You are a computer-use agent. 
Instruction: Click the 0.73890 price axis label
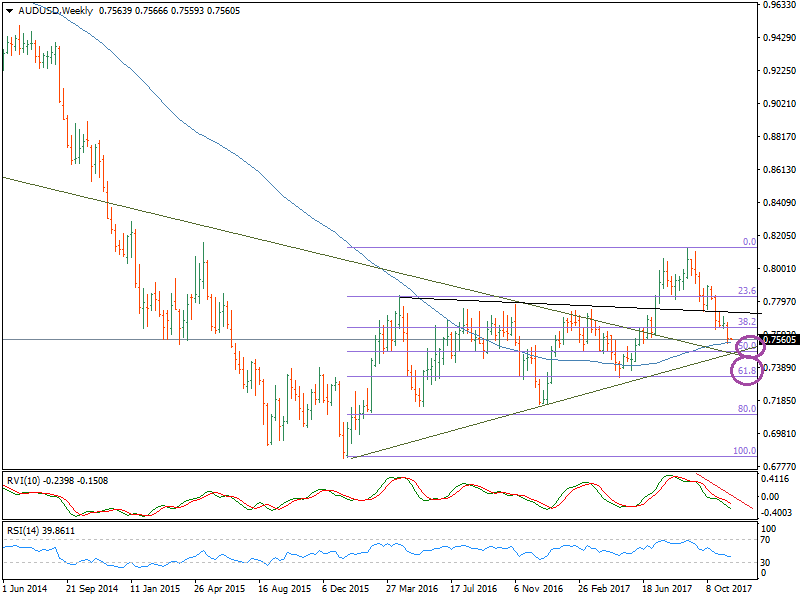click(x=780, y=368)
